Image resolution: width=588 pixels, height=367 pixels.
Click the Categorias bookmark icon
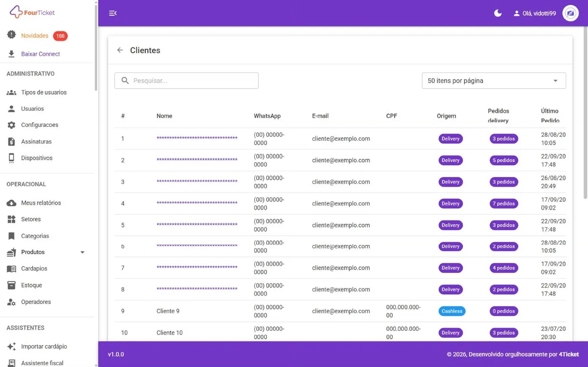11,236
